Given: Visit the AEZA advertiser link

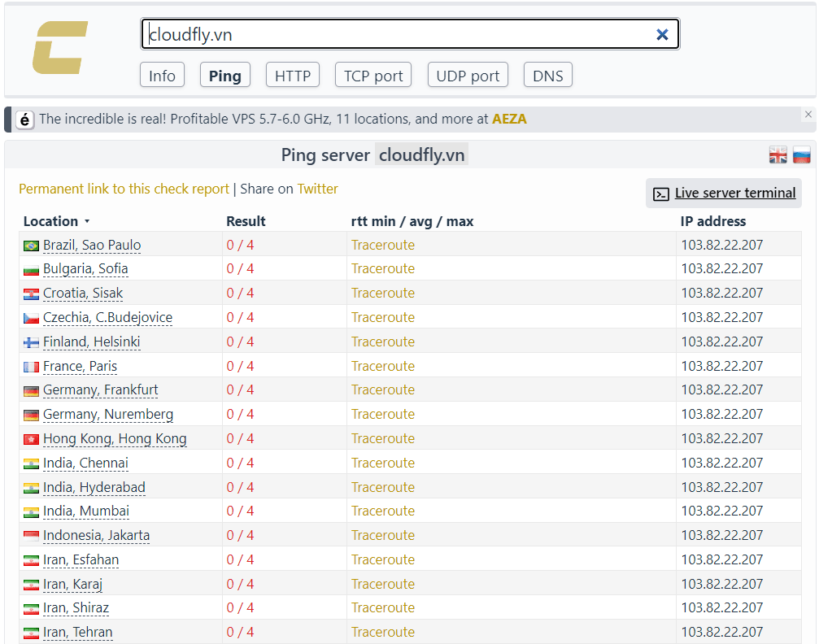Looking at the screenshot, I should (509, 119).
